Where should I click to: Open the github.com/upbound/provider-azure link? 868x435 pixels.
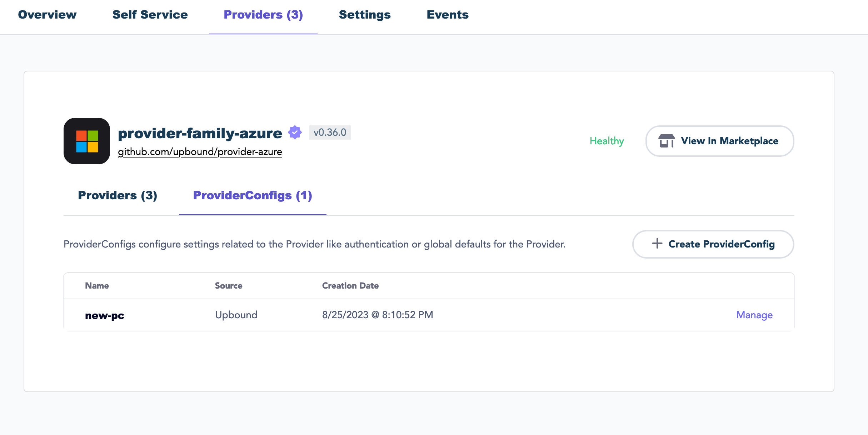200,152
